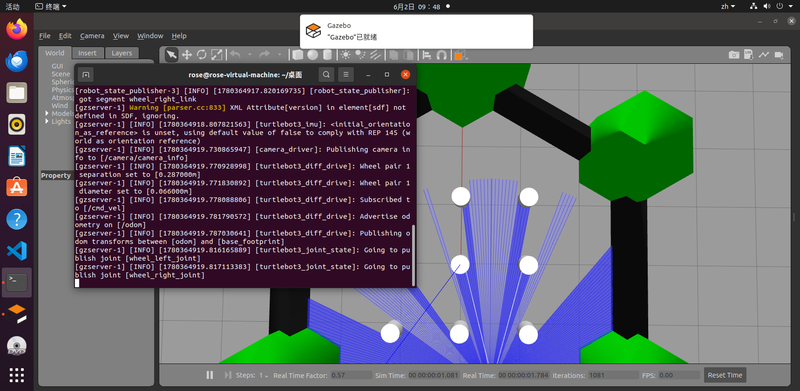Open the Edit menu
800x391 pixels.
click(65, 36)
